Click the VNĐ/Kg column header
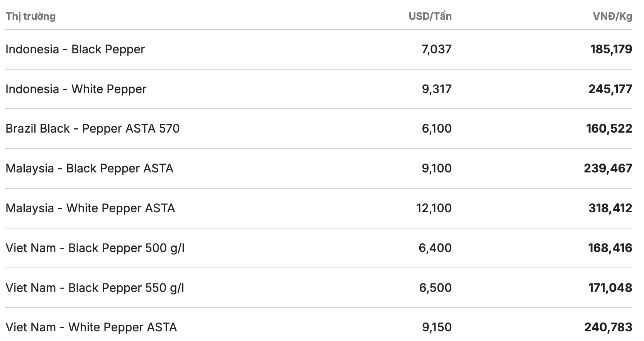This screenshot has width=644, height=341. coord(612,16)
